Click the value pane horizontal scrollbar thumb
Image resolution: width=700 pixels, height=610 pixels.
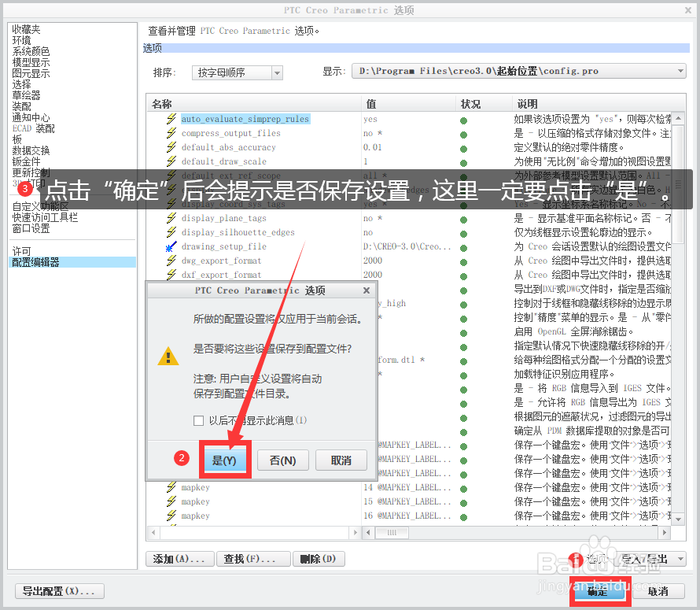coord(392,533)
